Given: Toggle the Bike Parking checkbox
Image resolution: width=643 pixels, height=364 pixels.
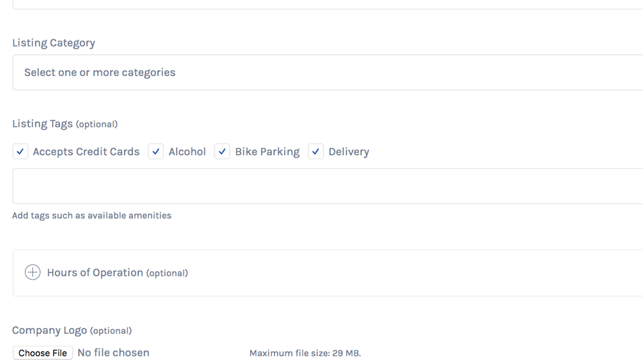Looking at the screenshot, I should click(x=222, y=151).
